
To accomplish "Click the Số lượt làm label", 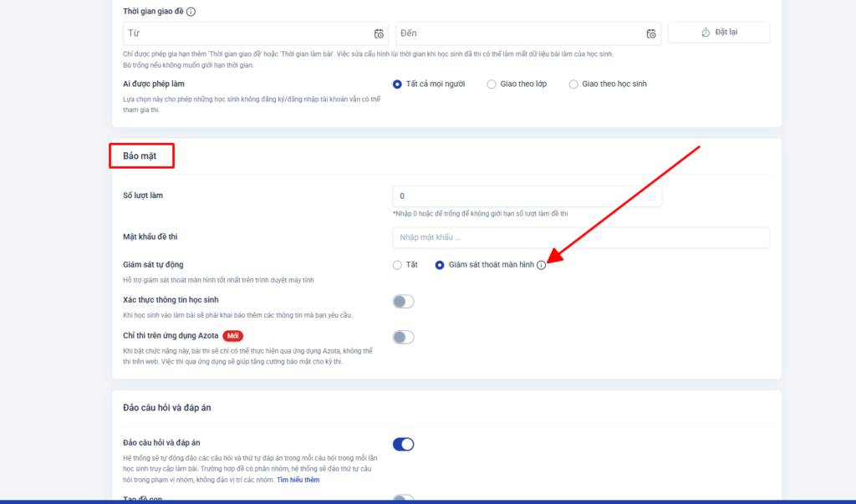I will click(x=143, y=196).
